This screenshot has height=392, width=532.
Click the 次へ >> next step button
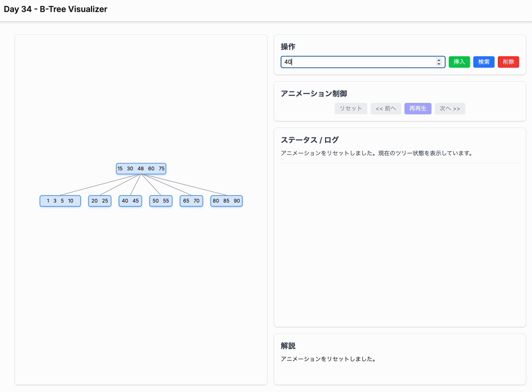[x=450, y=108]
